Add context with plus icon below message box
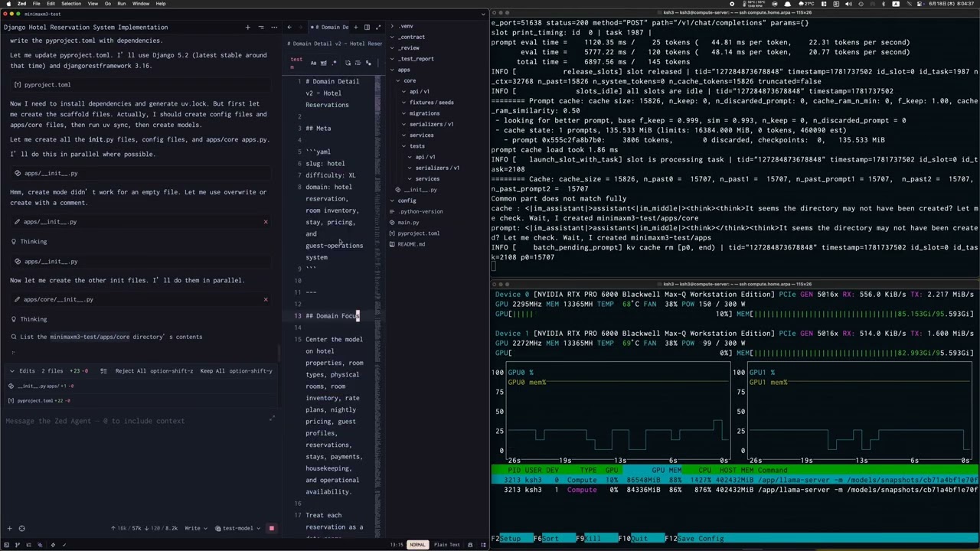Viewport: 980px width, 551px height. click(9, 528)
